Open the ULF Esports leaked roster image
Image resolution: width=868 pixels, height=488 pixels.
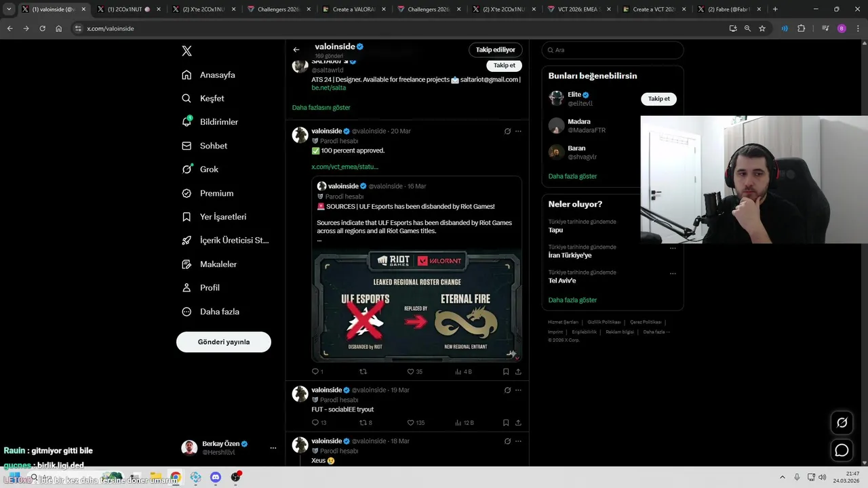point(416,306)
